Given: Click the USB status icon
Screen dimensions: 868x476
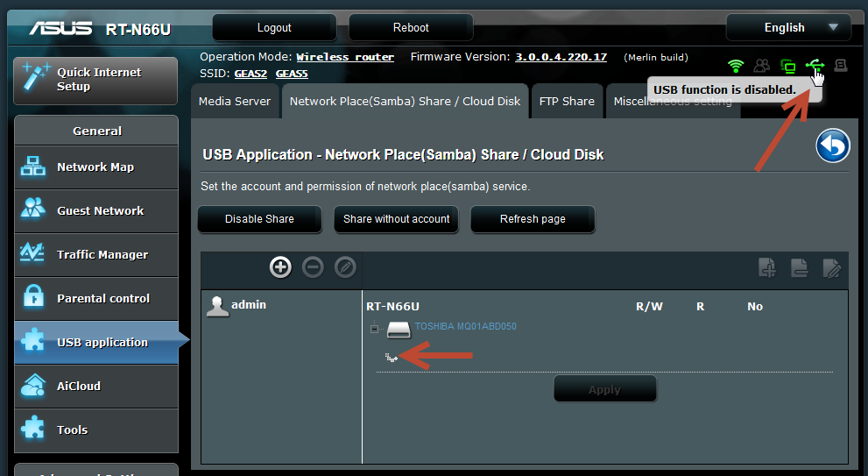Looking at the screenshot, I should pos(814,66).
